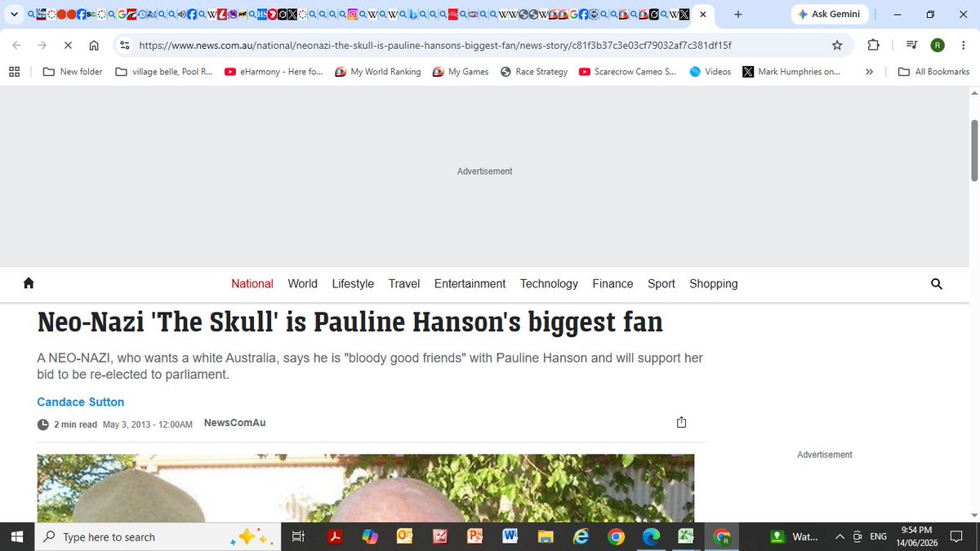Screen dimensions: 980x551
Task: Open Microsoft Copilot from the taskbar
Action: tap(370, 536)
